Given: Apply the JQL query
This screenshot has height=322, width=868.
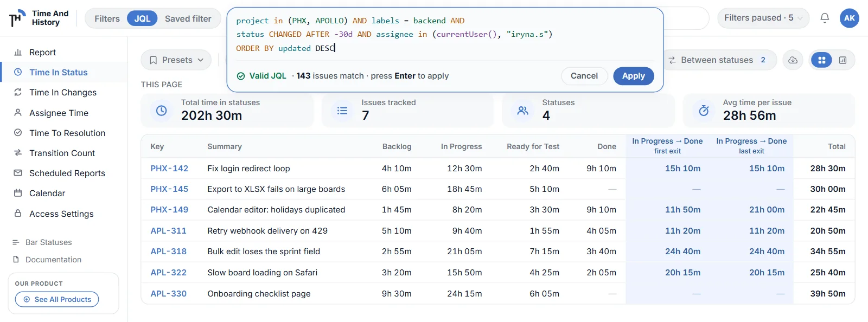Looking at the screenshot, I should pyautogui.click(x=634, y=76).
